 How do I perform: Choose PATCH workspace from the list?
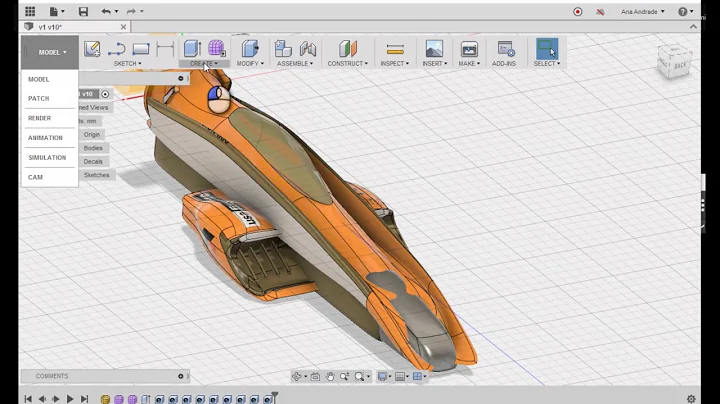39,99
